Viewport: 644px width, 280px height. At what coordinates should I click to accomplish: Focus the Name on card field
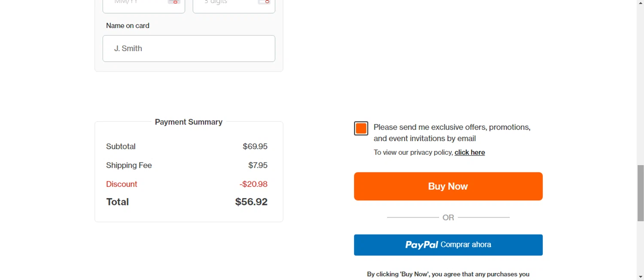(x=189, y=48)
